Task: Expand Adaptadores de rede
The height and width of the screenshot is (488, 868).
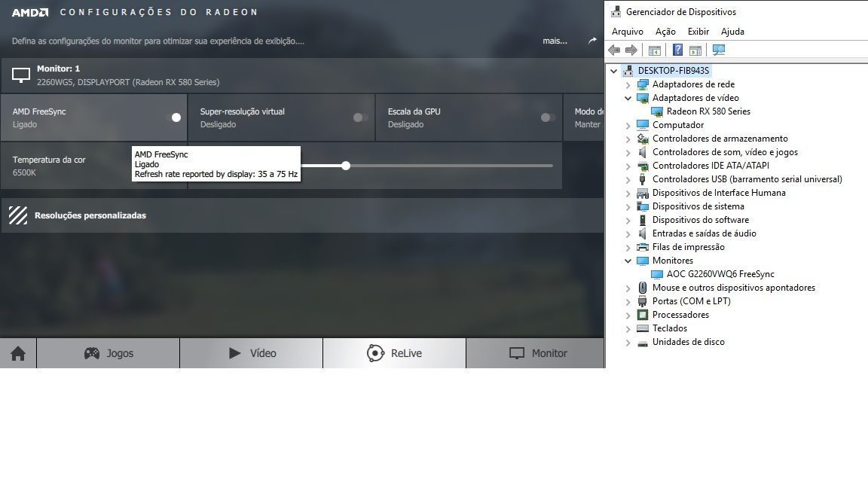Action: (628, 84)
